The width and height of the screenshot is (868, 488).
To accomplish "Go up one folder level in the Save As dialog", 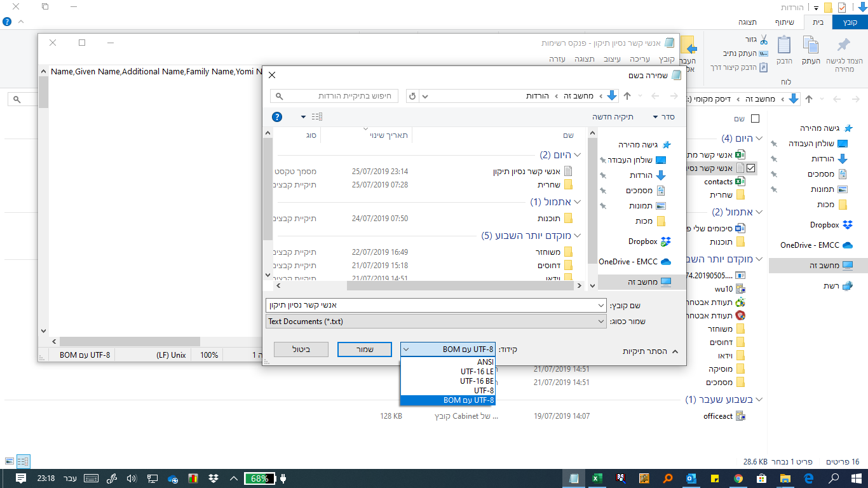I will pos(627,96).
